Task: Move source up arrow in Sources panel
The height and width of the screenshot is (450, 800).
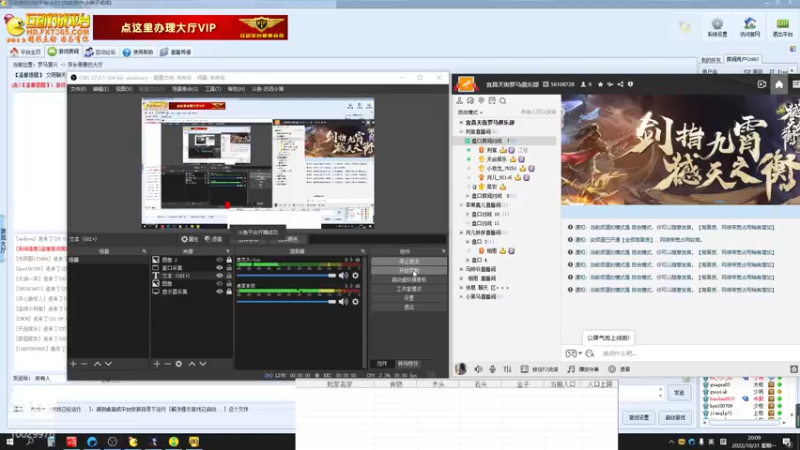Action: pyautogui.click(x=192, y=364)
